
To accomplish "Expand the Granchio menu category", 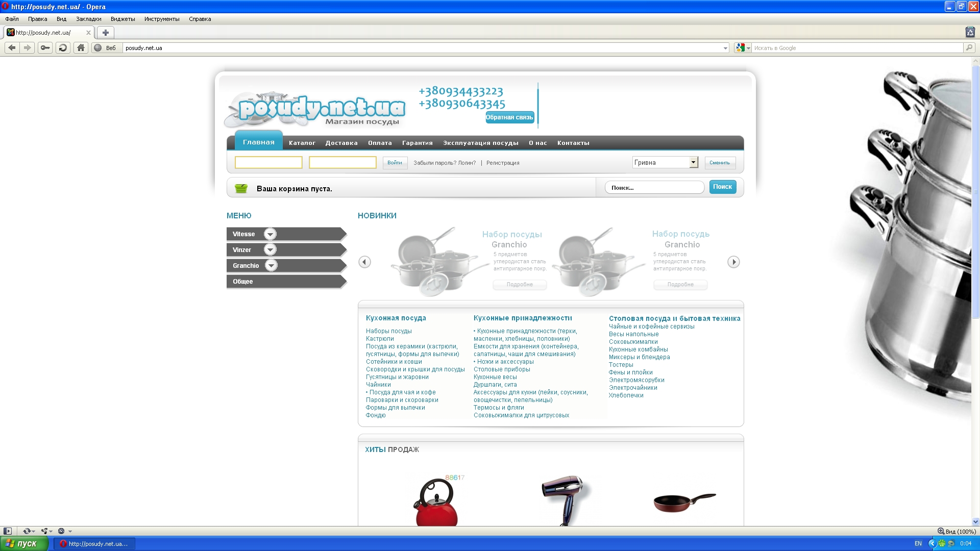I will 271,266.
